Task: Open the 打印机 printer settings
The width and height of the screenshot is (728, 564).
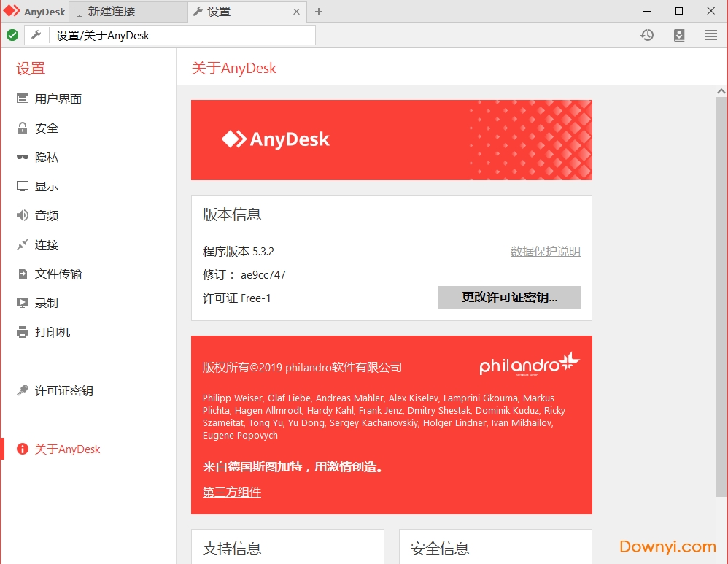Action: click(44, 332)
